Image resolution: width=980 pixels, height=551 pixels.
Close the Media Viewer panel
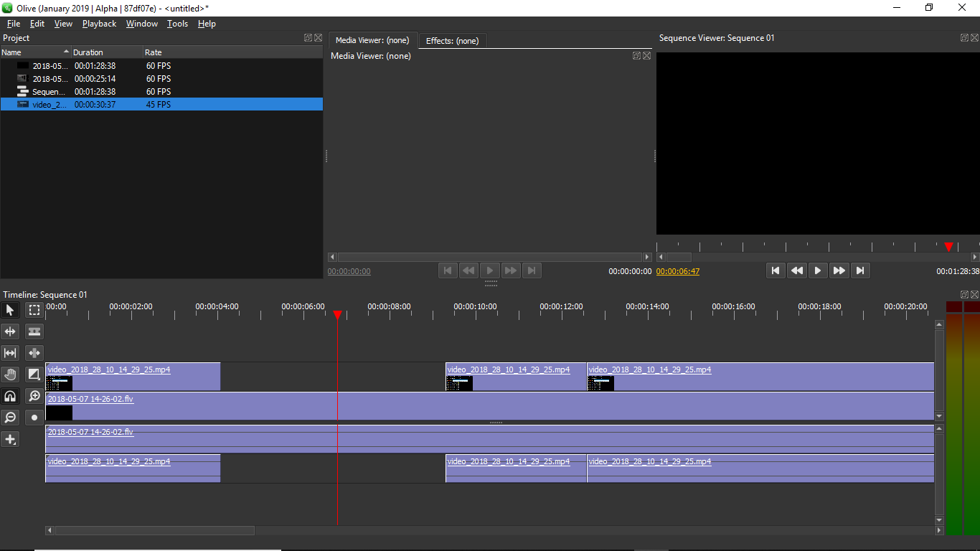[x=646, y=56]
